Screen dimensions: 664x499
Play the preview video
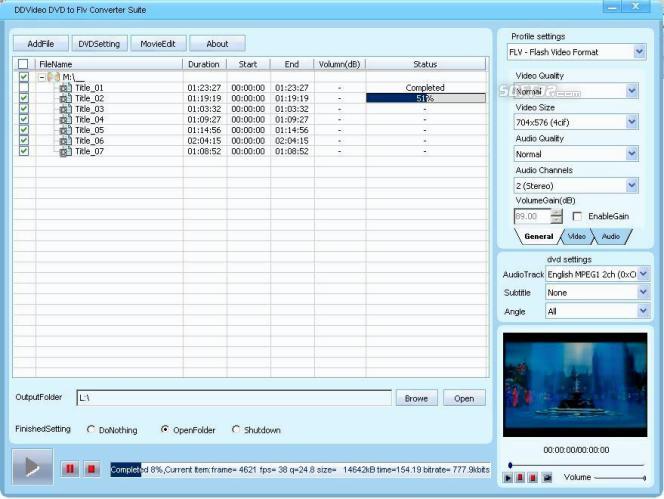pyautogui.click(x=508, y=478)
